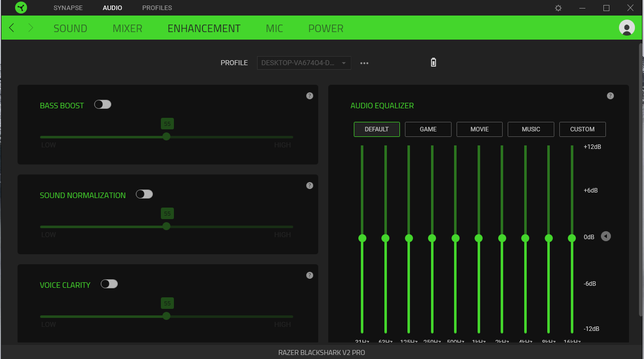The width and height of the screenshot is (644, 359).
Task: Open the Audio top menu
Action: click(x=112, y=8)
